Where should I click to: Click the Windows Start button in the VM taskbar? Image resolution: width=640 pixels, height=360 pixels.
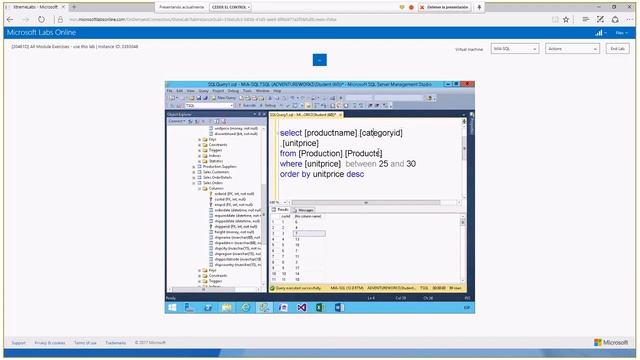172,307
